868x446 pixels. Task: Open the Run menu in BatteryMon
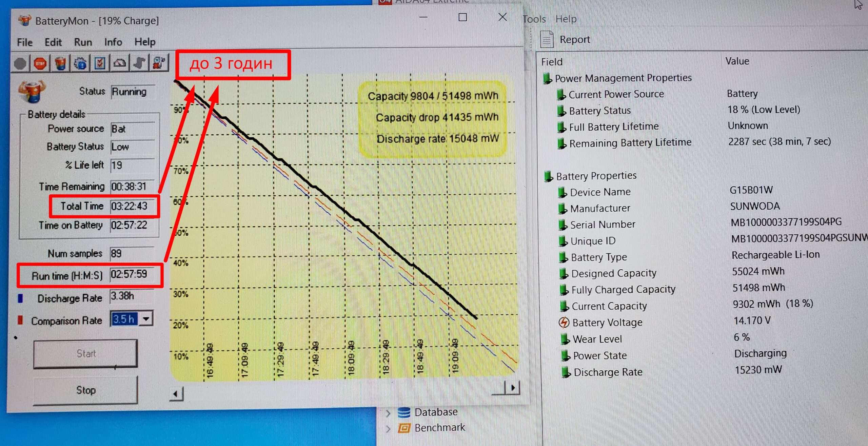tap(83, 42)
